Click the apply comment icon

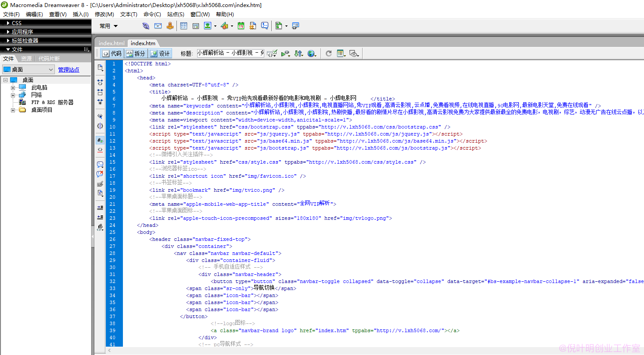100,165
